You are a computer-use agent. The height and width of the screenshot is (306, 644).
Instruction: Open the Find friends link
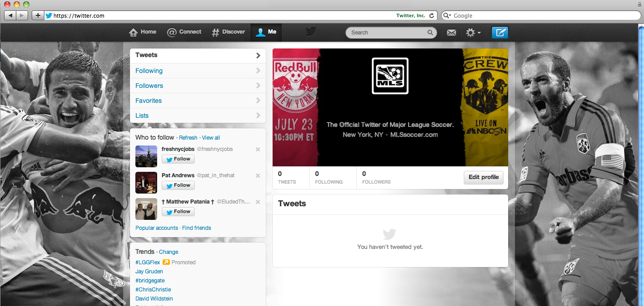[x=197, y=228]
